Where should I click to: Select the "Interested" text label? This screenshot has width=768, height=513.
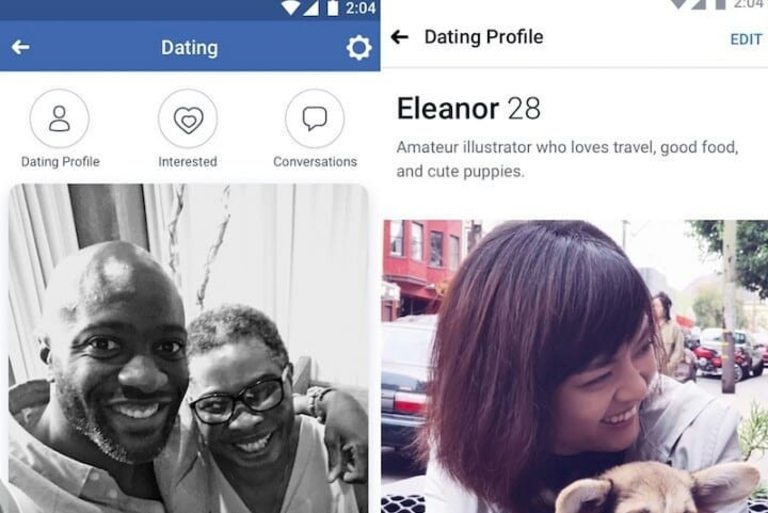[x=188, y=162]
